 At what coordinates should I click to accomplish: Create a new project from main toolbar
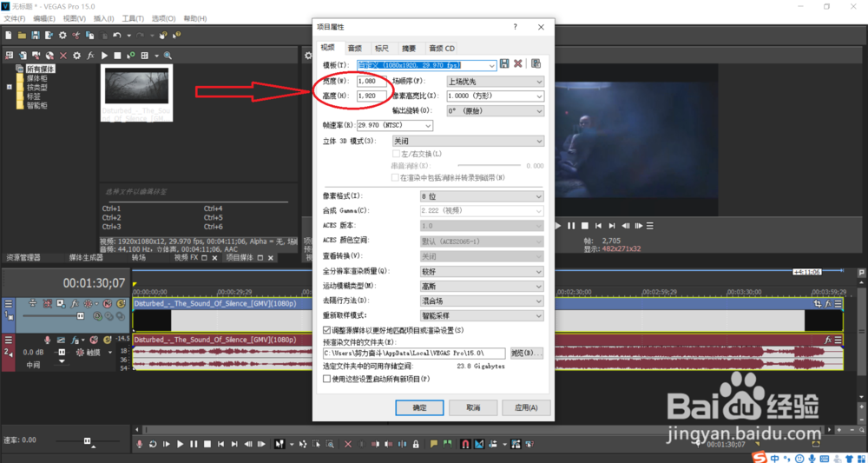coord(9,36)
